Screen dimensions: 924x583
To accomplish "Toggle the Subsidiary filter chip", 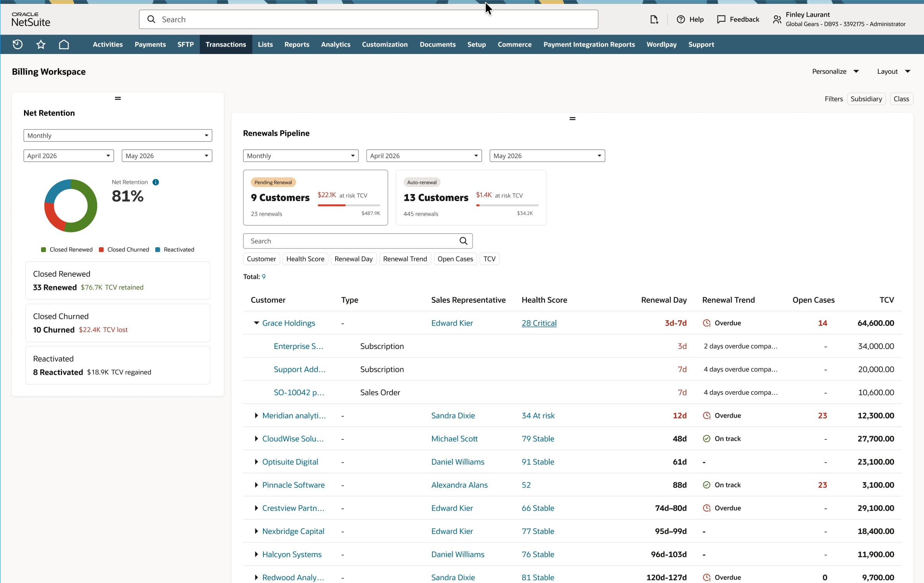I will [866, 99].
